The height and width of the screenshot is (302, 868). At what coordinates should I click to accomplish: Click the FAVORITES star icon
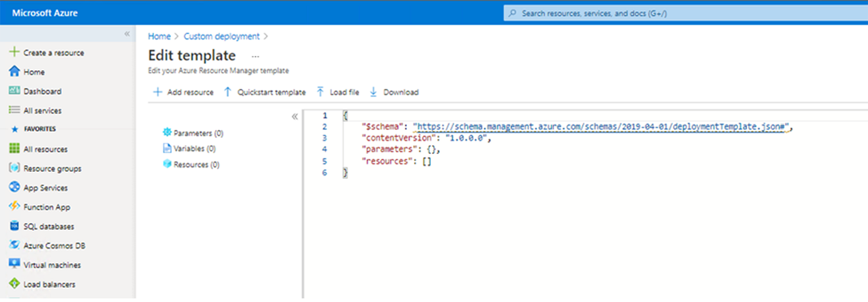coord(15,129)
